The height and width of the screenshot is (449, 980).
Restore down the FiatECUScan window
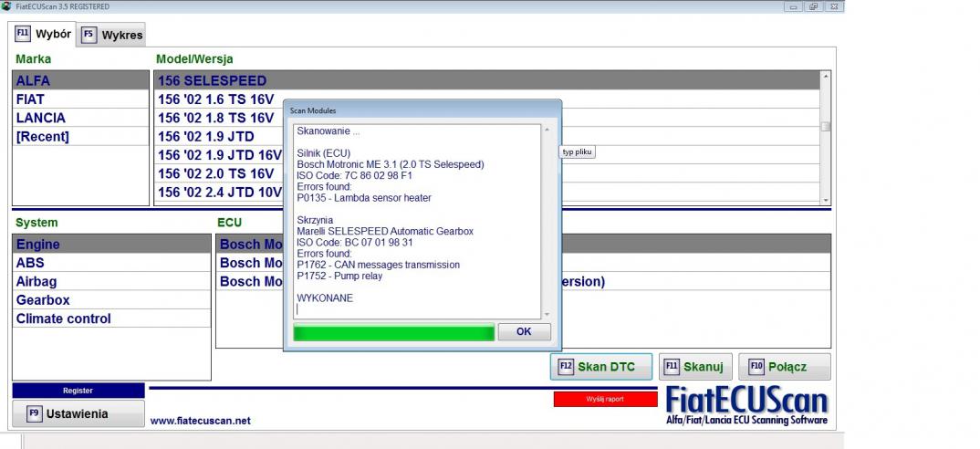point(813,7)
